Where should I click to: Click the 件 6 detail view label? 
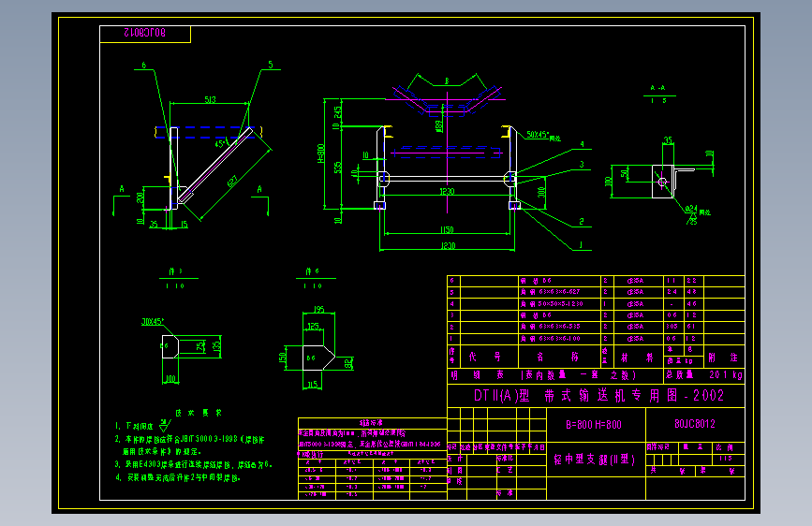click(312, 271)
